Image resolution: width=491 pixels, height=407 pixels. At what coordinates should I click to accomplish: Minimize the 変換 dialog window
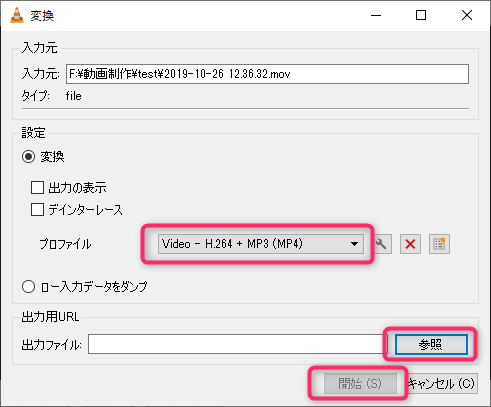376,15
